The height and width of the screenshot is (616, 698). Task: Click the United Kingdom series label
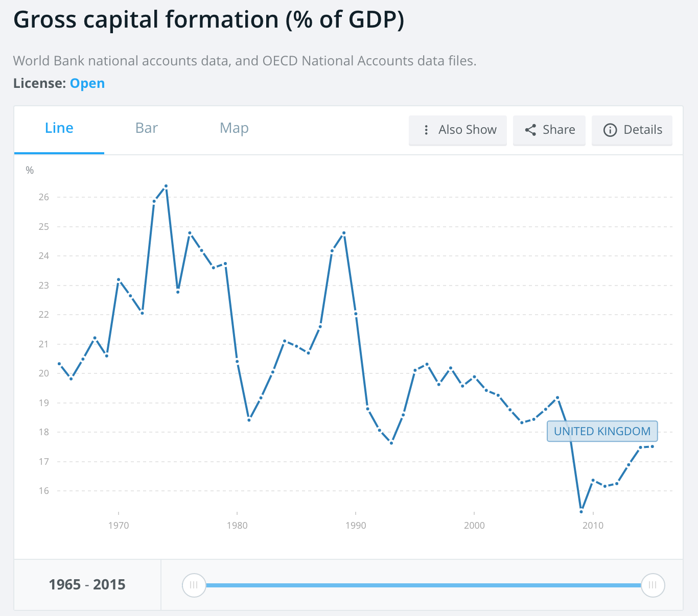point(602,431)
